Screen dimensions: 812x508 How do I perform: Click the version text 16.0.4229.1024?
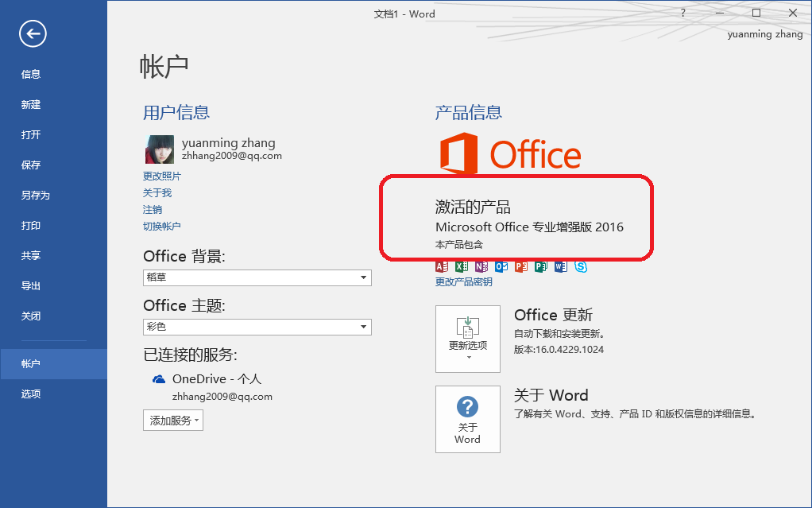569,349
